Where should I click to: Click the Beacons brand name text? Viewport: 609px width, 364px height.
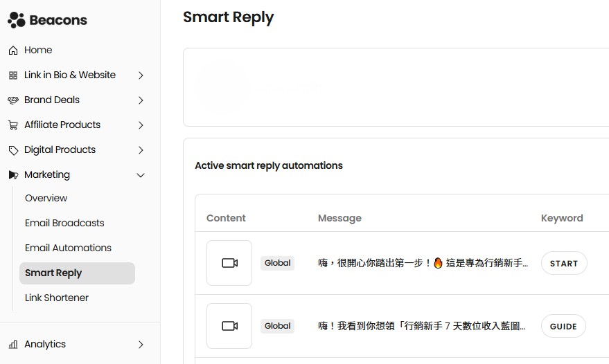tap(58, 20)
